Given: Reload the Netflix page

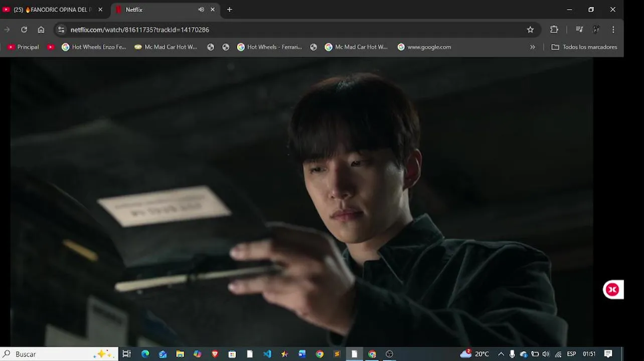Looking at the screenshot, I should point(24,30).
